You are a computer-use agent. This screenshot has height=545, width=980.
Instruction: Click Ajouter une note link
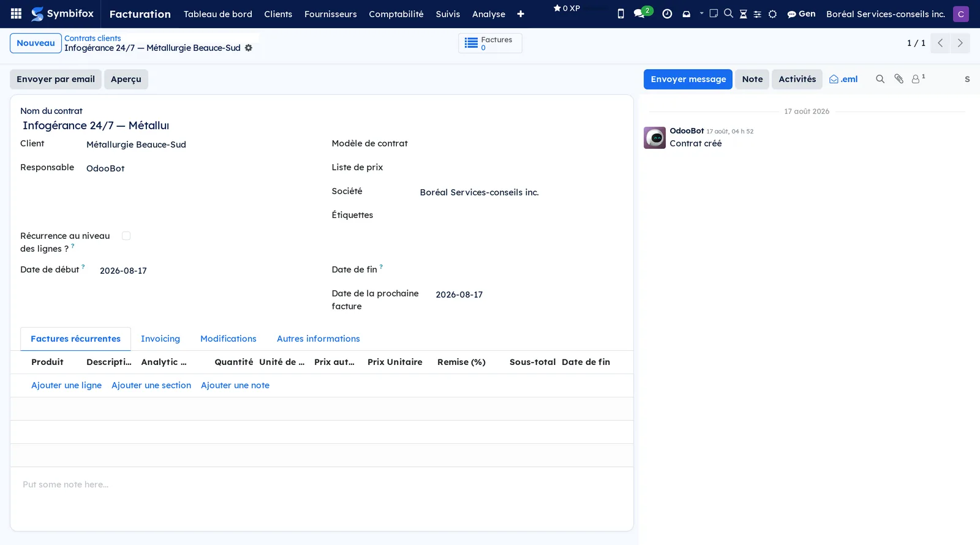pos(235,385)
